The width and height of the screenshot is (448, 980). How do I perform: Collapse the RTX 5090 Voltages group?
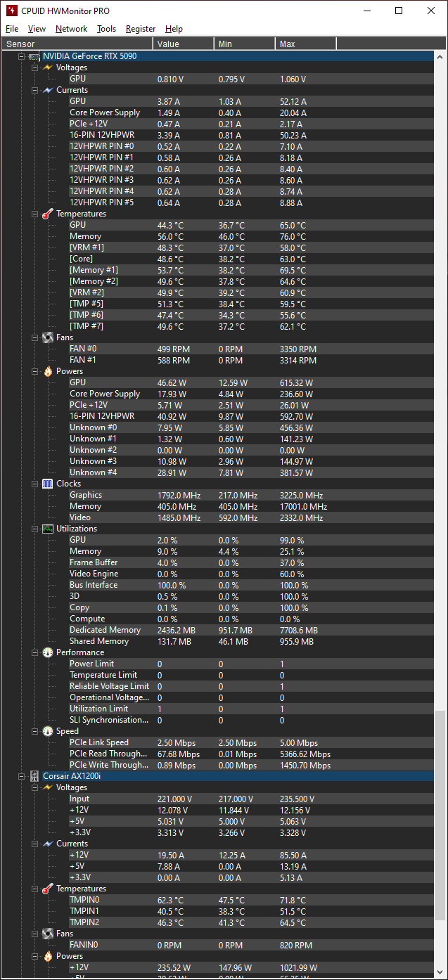click(35, 67)
